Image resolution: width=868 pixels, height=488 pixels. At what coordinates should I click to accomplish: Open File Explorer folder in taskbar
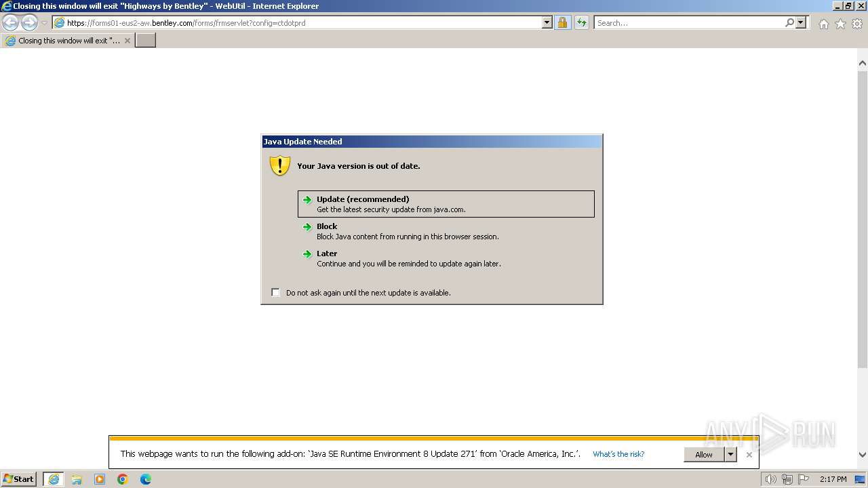[77, 479]
